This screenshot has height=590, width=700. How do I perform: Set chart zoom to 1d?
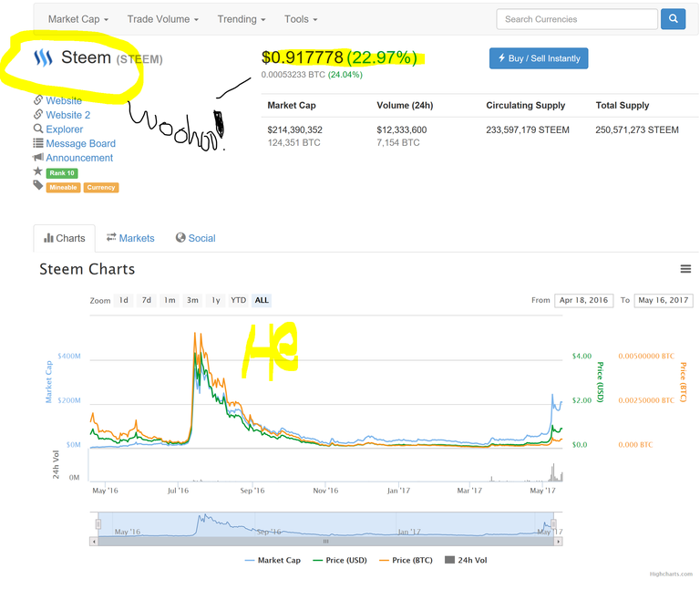[124, 300]
